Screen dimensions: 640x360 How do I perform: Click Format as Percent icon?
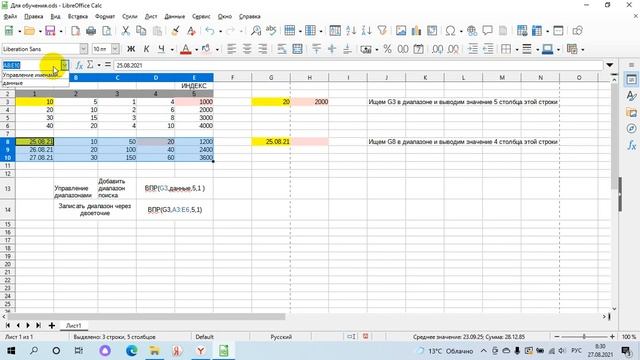click(387, 49)
